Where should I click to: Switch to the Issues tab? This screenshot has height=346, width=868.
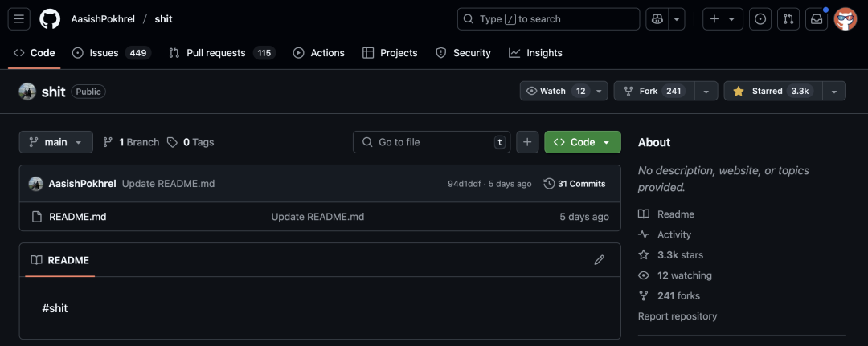pyautogui.click(x=111, y=53)
